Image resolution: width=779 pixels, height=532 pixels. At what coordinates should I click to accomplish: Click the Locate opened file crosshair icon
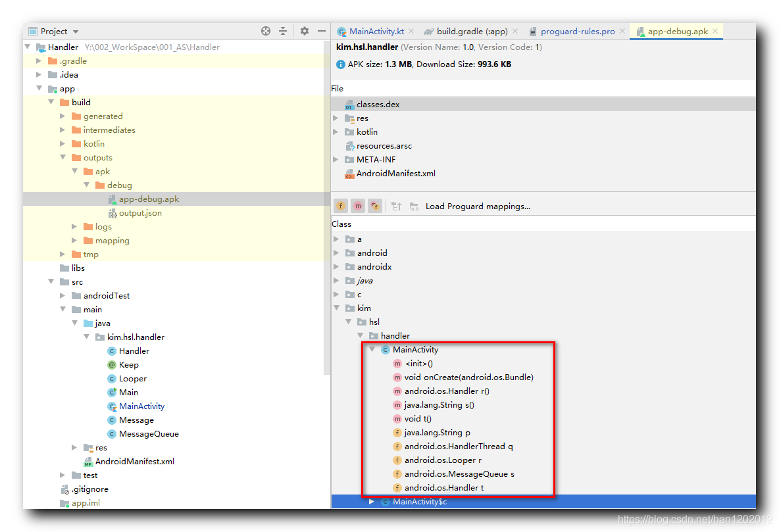[265, 31]
